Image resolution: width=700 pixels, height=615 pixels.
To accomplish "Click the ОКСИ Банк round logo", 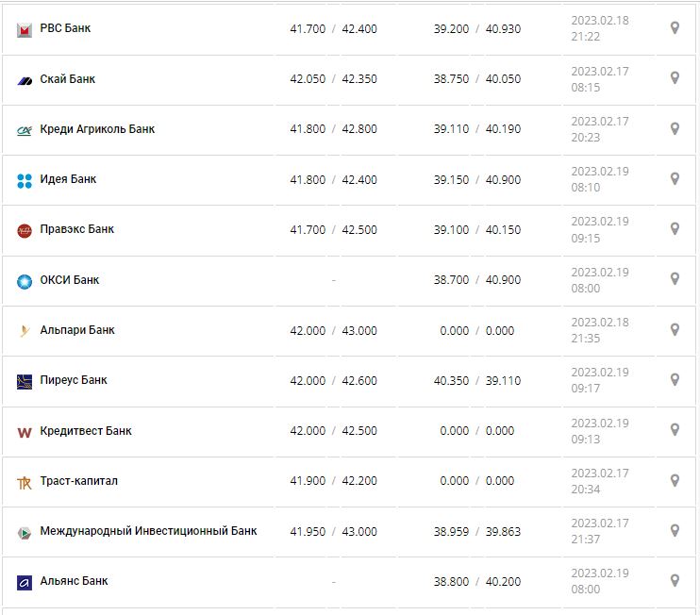I will point(25,281).
